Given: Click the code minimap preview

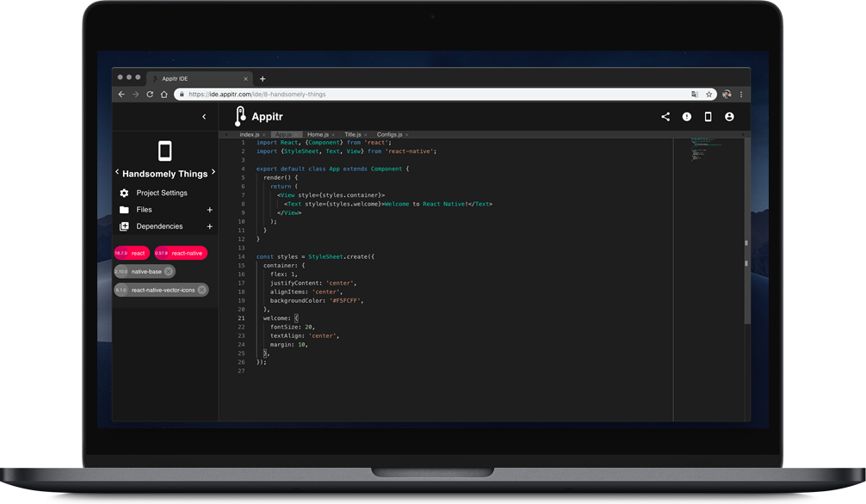Looking at the screenshot, I should [708, 150].
